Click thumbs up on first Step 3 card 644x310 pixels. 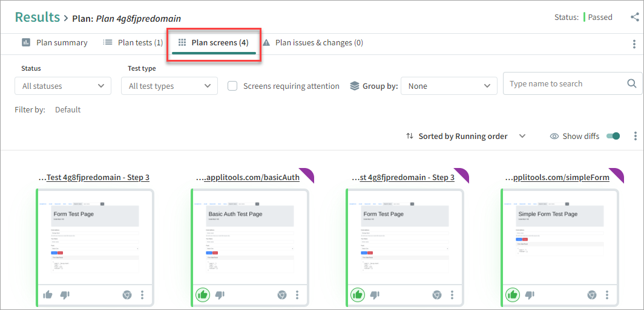tap(48, 295)
